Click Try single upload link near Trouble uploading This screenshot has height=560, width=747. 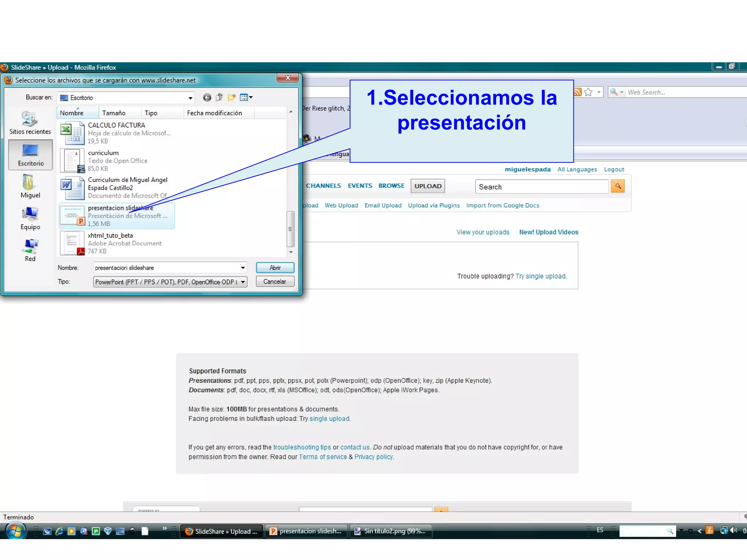[x=541, y=276]
